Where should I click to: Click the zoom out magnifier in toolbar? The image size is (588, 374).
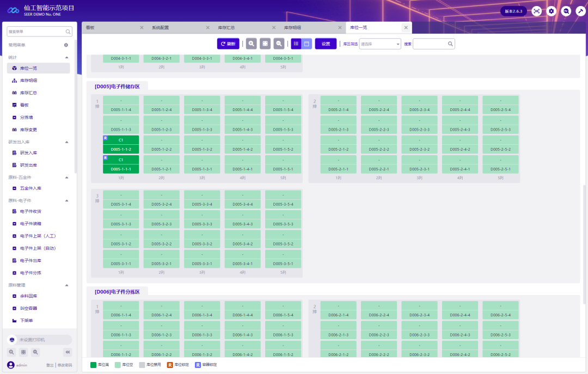pyautogui.click(x=279, y=44)
